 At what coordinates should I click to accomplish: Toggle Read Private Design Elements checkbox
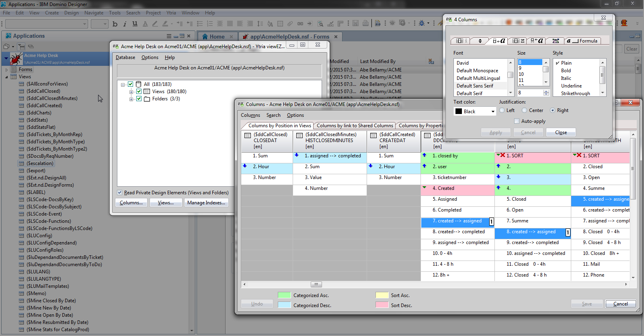pyautogui.click(x=120, y=193)
